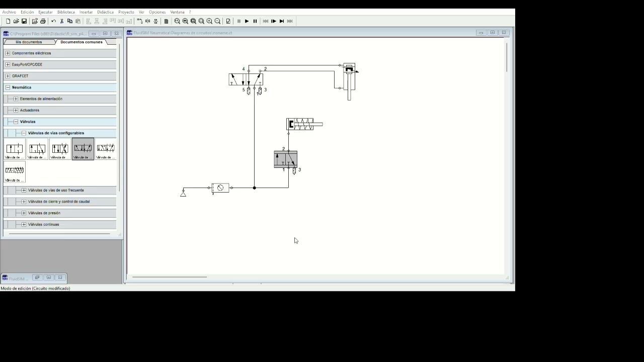644x362 pixels.
Task: Restore the minimized FluidSIM window at bottom
Action: [37, 278]
